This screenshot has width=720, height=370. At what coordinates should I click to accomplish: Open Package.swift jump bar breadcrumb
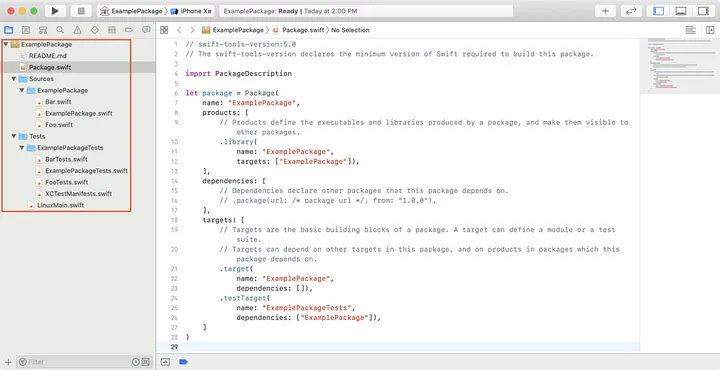[298, 30]
